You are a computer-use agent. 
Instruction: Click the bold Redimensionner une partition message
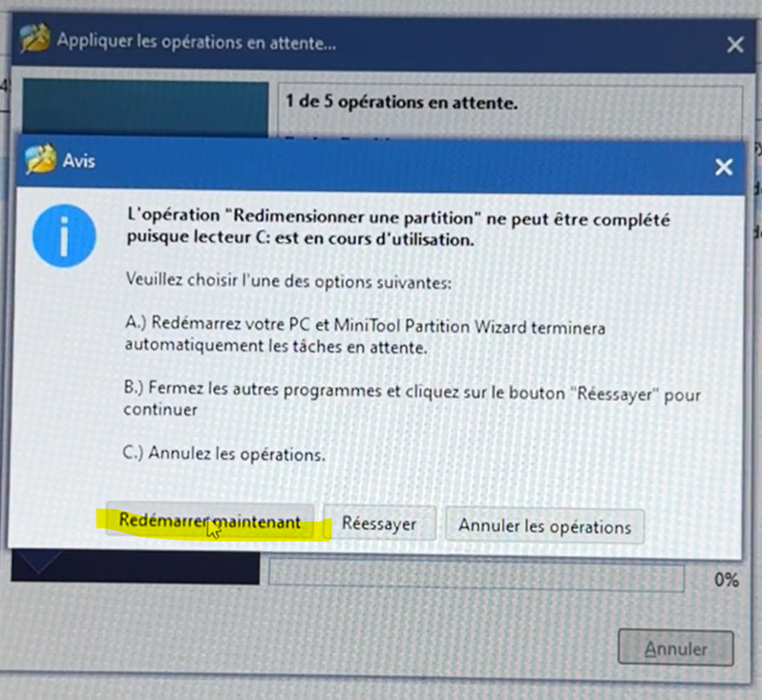pos(398,227)
